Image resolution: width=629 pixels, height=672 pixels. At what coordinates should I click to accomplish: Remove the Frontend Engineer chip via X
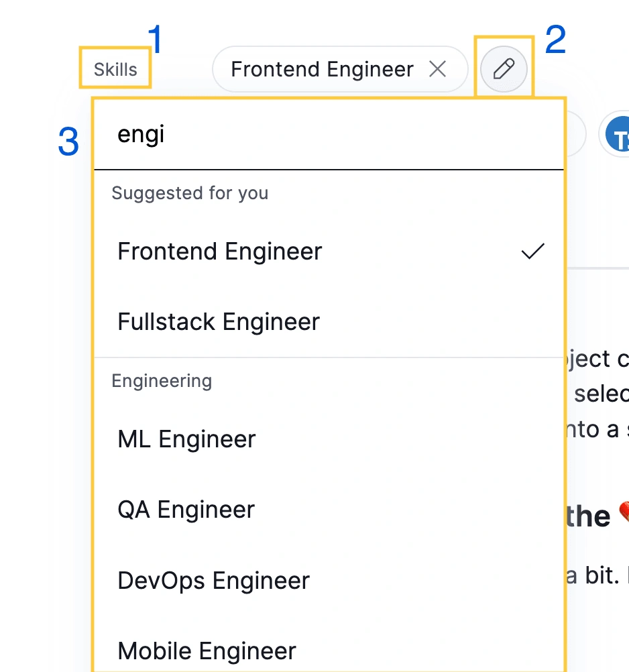click(437, 68)
